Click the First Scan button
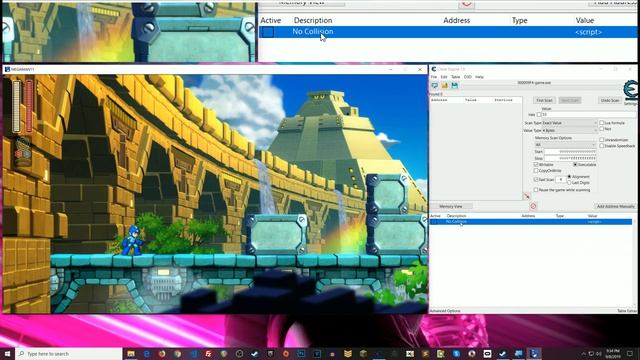 pos(544,100)
